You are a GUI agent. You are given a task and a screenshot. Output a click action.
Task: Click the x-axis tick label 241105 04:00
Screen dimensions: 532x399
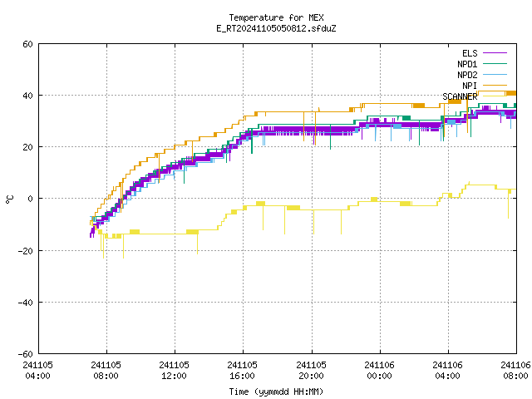click(x=37, y=370)
